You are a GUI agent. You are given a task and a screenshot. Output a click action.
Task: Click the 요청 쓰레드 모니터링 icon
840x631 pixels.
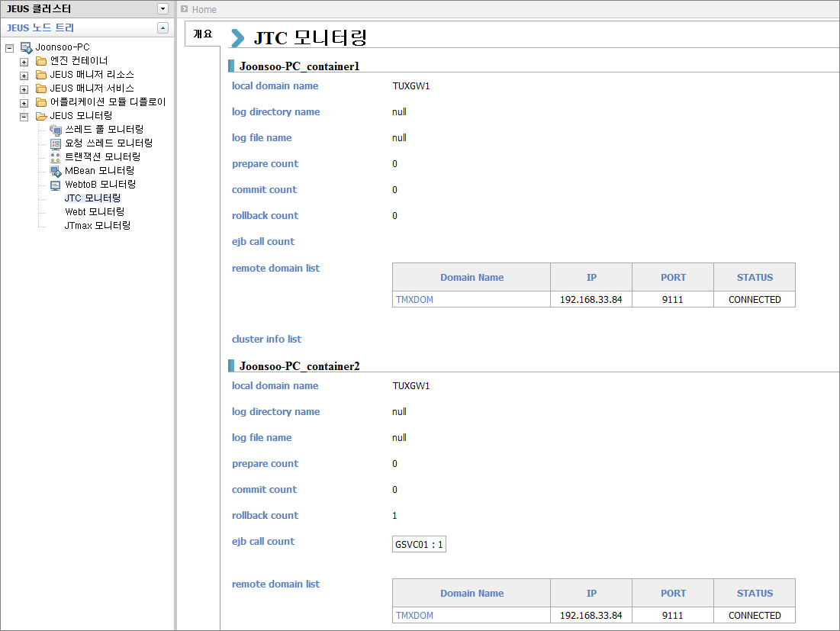pos(56,143)
